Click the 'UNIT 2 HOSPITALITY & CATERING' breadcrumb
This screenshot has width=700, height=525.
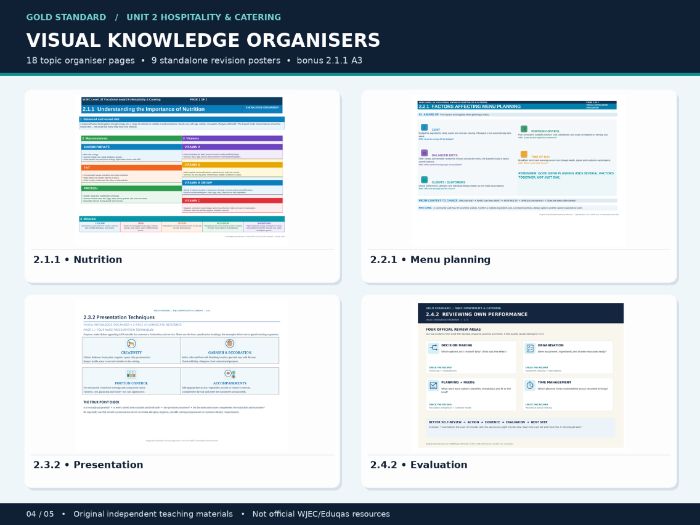204,17
